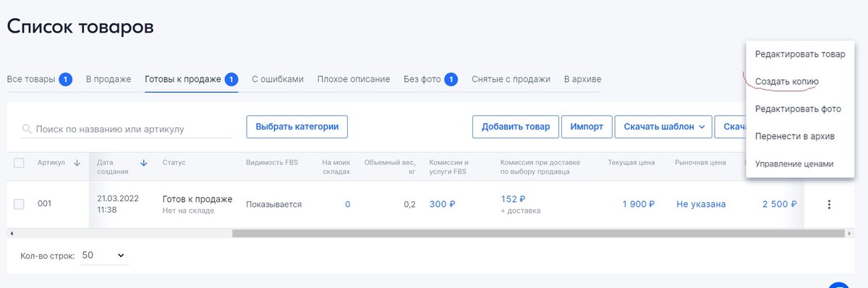The height and width of the screenshot is (288, 868).
Task: Open the 300 ₽ FBS commission link
Action: (442, 205)
